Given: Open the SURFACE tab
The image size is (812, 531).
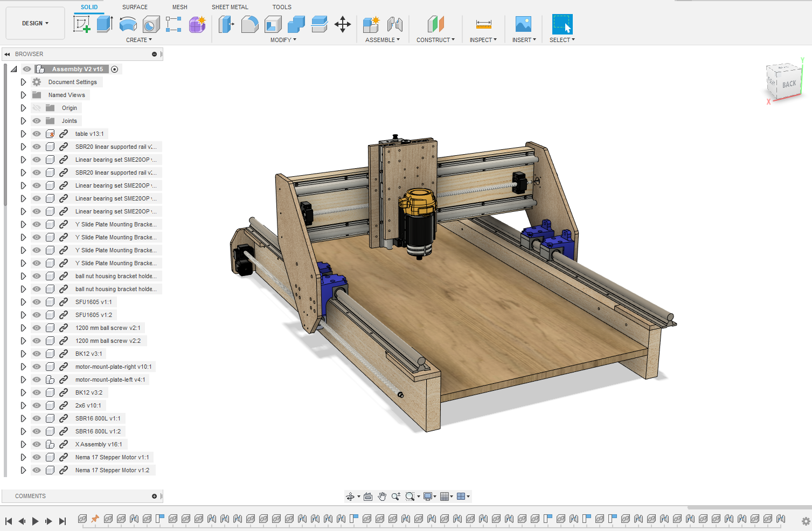Looking at the screenshot, I should [135, 7].
